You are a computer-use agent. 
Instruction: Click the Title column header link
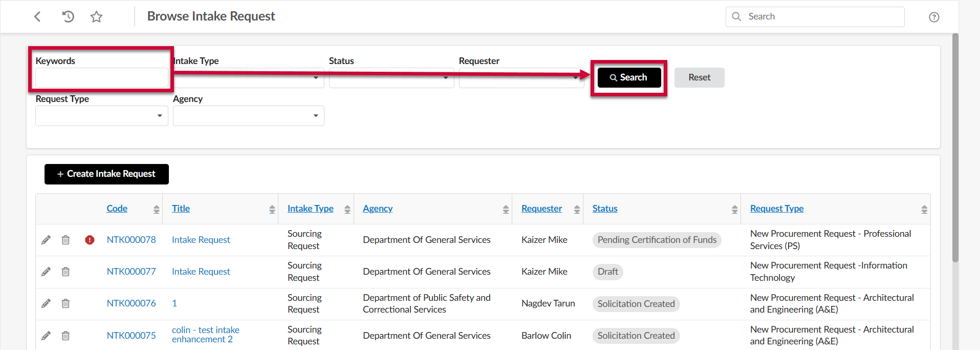181,209
